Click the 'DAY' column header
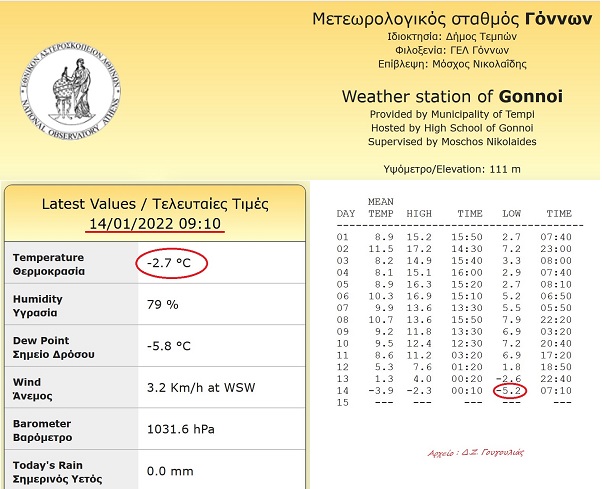Screen dimensions: 602x489 click(x=346, y=213)
